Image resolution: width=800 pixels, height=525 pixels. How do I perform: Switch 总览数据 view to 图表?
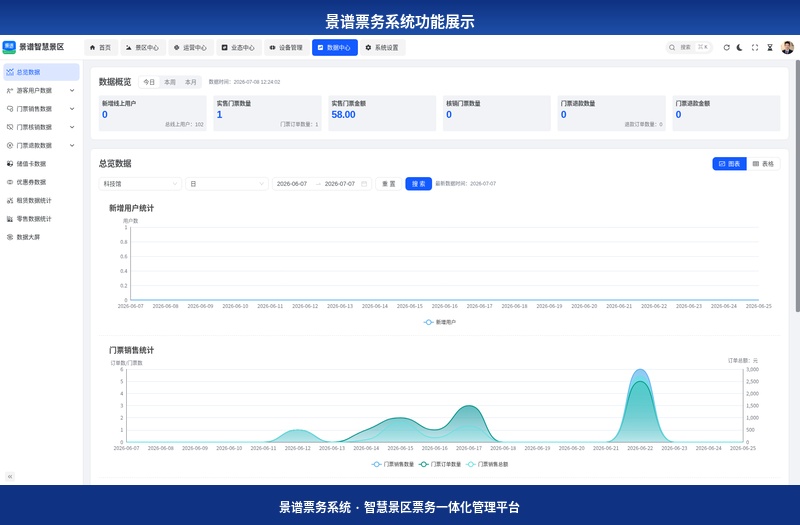pos(729,164)
